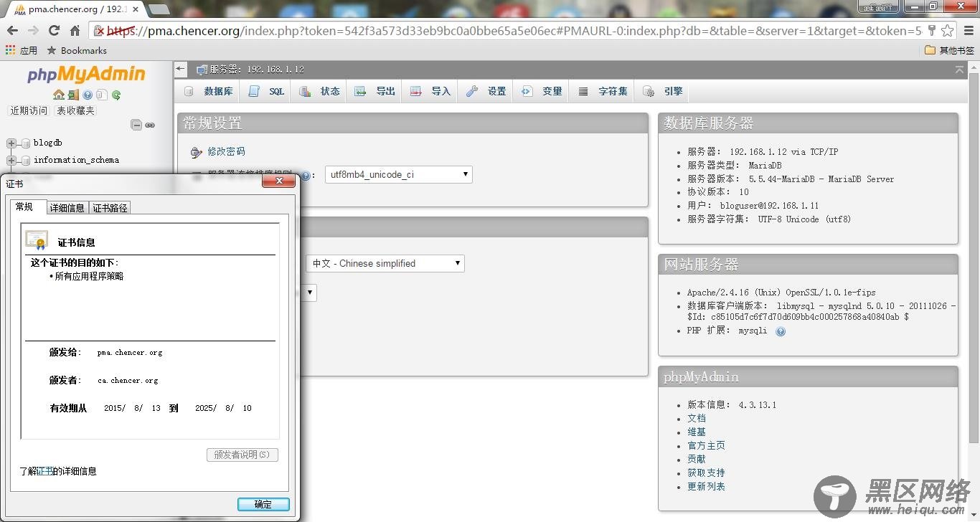Open the 文档 link
This screenshot has width=980, height=522.
(x=697, y=418)
